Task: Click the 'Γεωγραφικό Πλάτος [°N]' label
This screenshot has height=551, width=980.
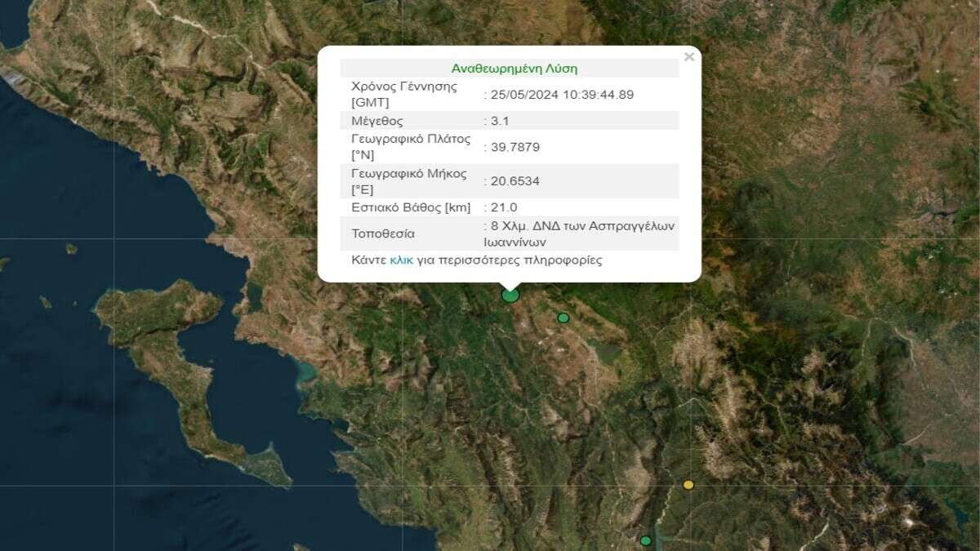Action: click(x=411, y=147)
